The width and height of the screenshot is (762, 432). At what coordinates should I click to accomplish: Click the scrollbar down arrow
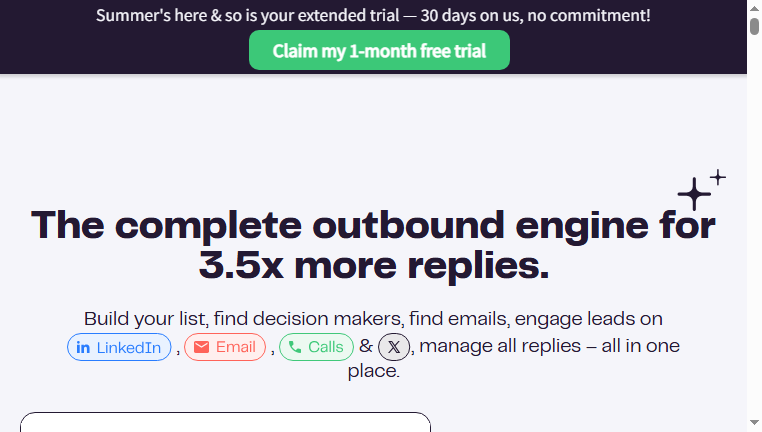click(x=754, y=423)
